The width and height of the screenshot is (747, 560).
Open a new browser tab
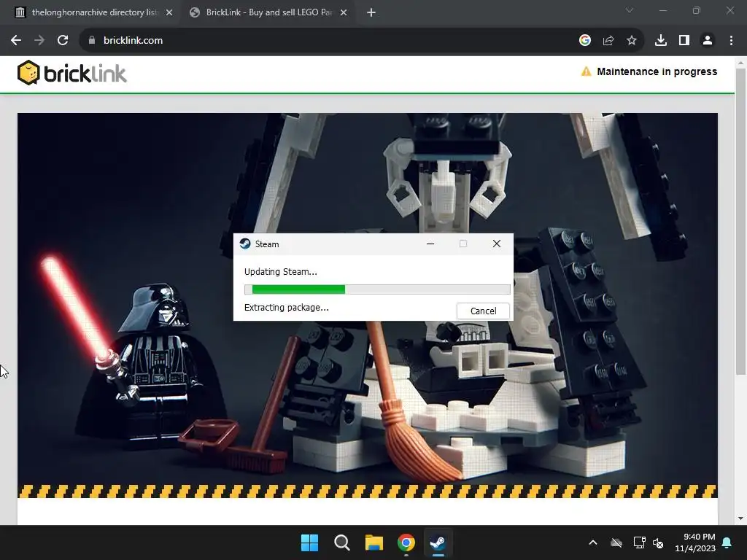click(x=371, y=12)
